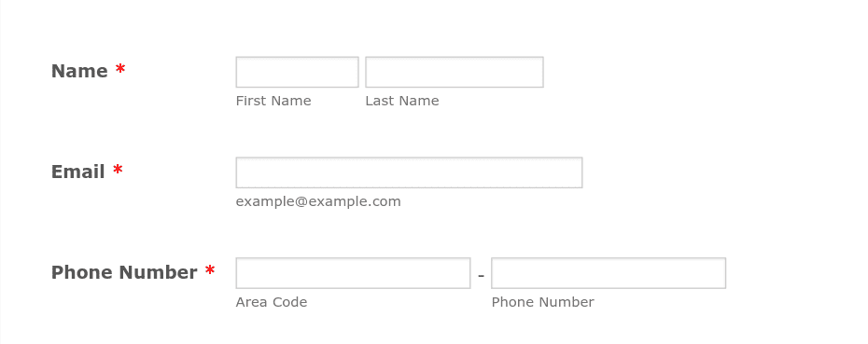Screen dimensions: 868x344
Task: Click the gray Last Name sublabel
Action: click(402, 101)
